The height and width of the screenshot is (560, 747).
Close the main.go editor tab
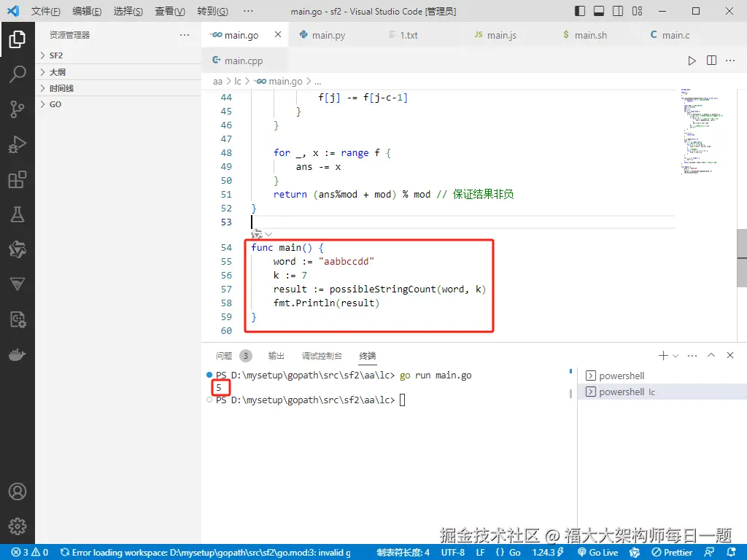point(278,34)
